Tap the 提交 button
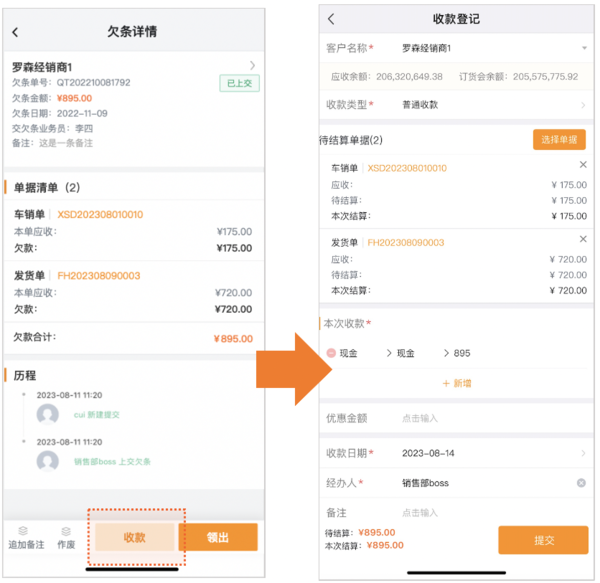Screen dimensions: 600x583 [x=543, y=540]
